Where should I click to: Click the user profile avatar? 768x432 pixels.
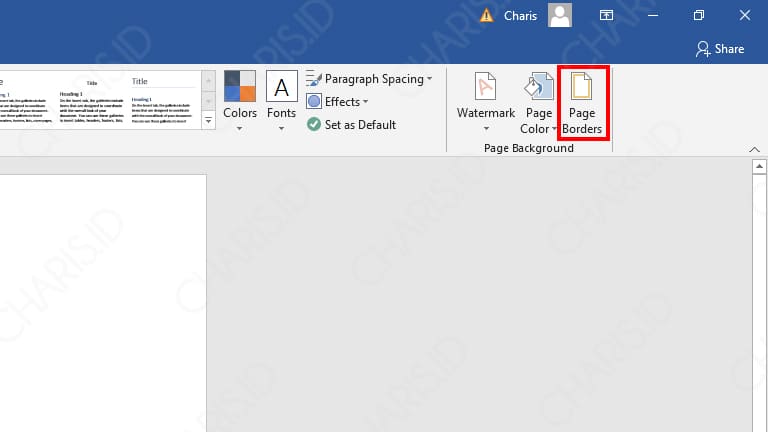[x=560, y=15]
